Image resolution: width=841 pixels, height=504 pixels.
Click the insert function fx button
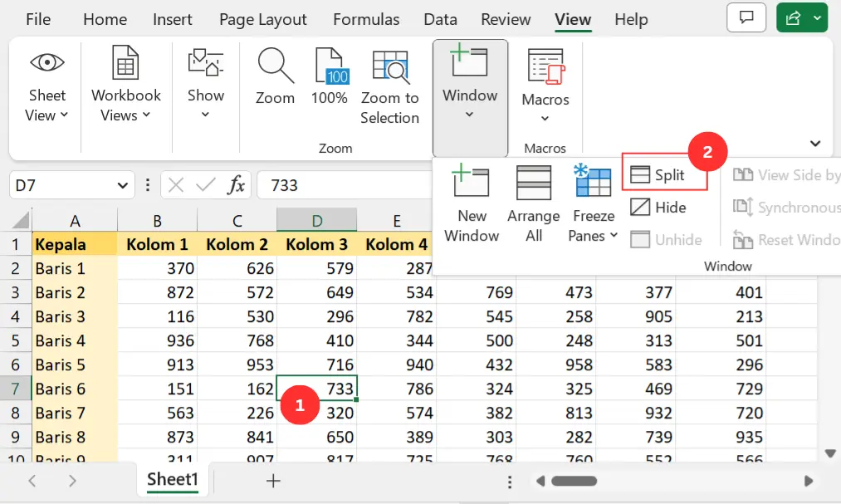237,185
